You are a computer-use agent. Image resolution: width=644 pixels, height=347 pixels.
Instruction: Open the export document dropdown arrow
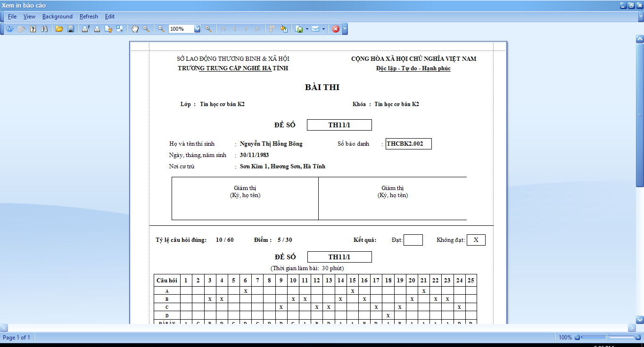coord(307,29)
